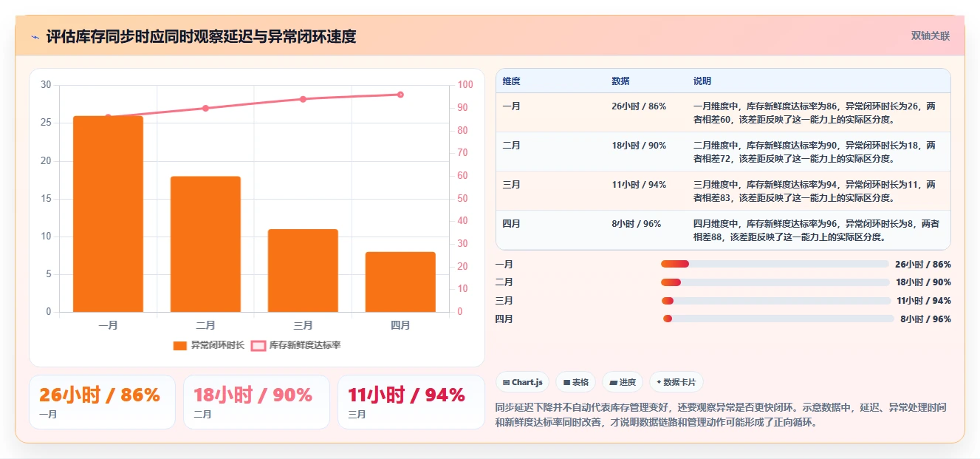Click the 进度 tag

coord(623,382)
